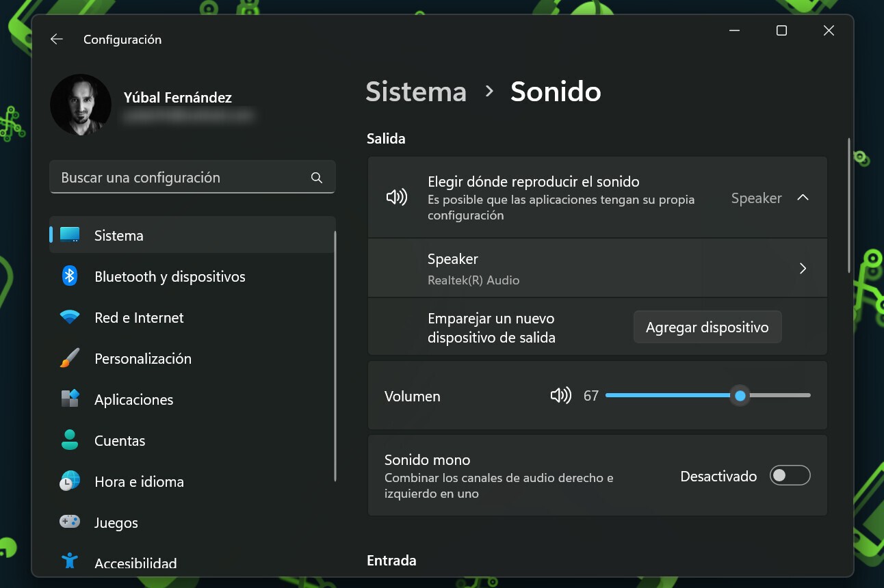
Task: Select the Bluetooth y dispositivos icon
Action: point(69,276)
